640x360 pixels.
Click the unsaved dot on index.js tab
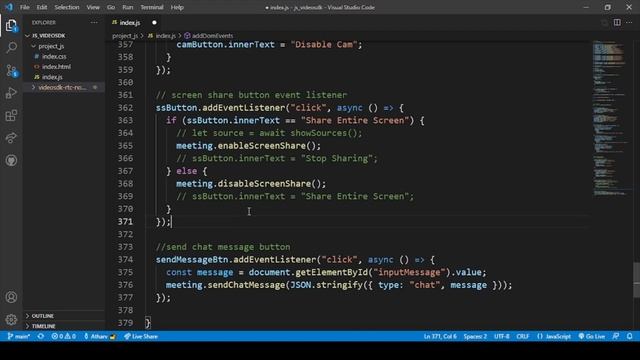154,22
